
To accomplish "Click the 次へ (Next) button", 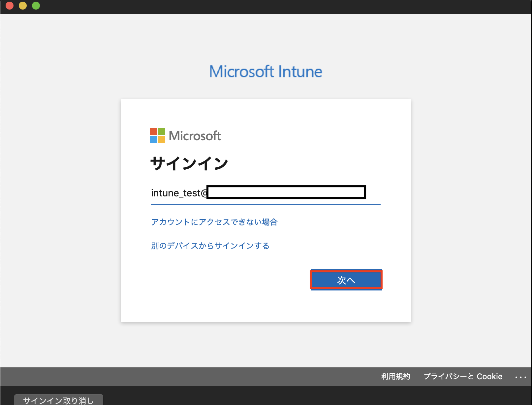I will [346, 280].
